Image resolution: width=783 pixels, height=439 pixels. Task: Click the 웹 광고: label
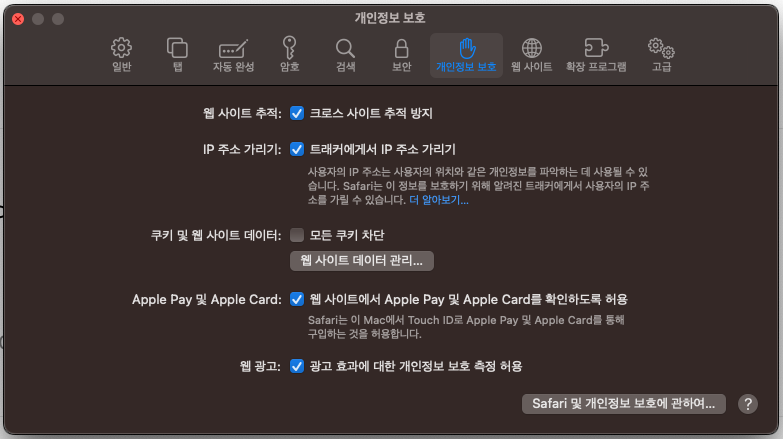pos(260,366)
